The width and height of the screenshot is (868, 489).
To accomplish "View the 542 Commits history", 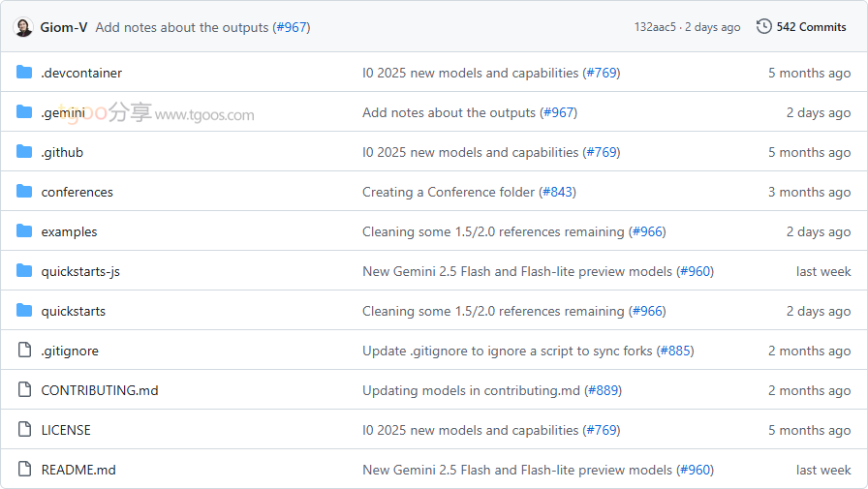I will pyautogui.click(x=811, y=27).
